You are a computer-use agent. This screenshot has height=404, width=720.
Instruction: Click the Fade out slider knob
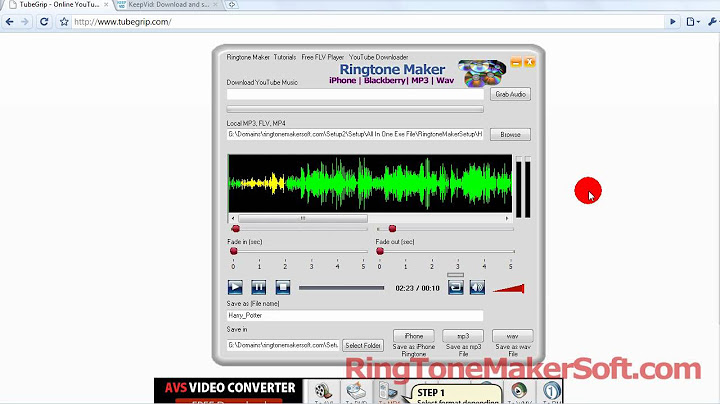[x=380, y=251]
